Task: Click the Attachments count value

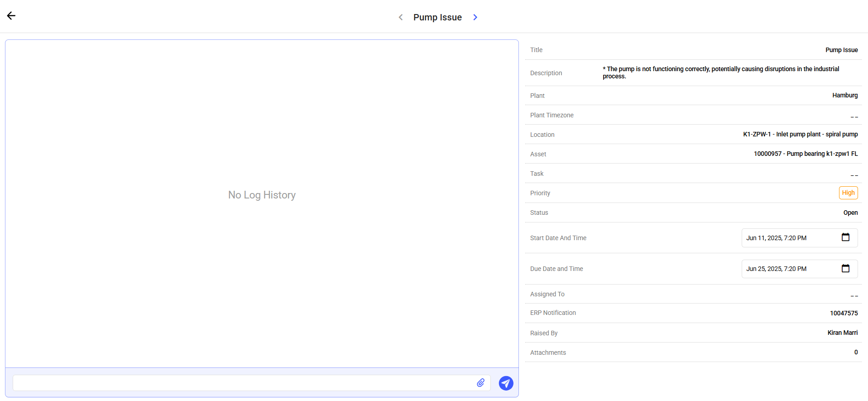Action: [856, 353]
